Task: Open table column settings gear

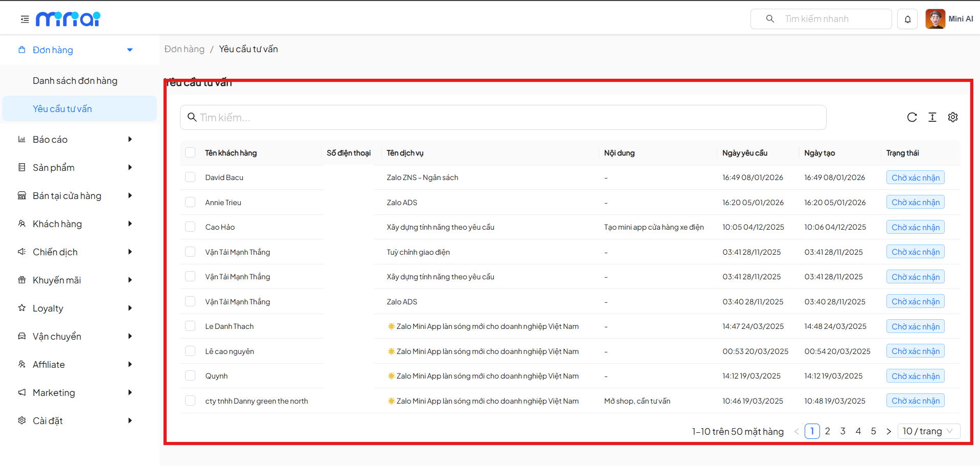Action: click(x=953, y=117)
